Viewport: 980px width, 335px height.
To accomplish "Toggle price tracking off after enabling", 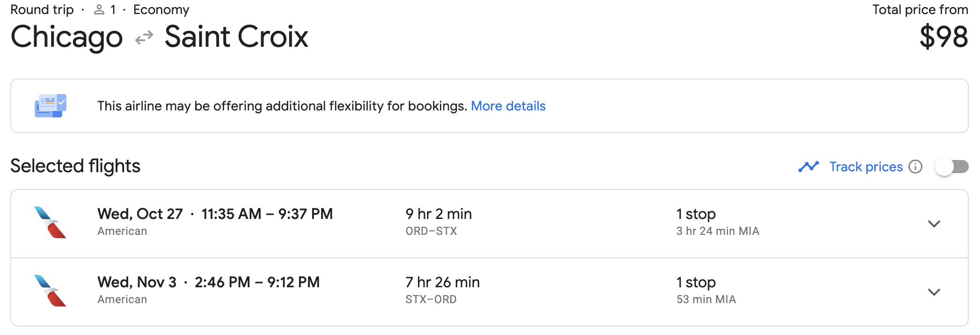I will (x=953, y=167).
